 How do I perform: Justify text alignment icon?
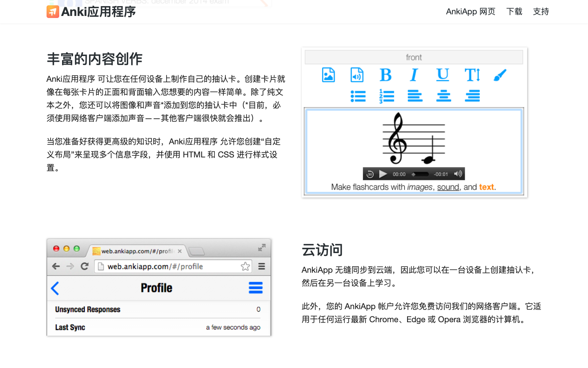pyautogui.click(x=472, y=96)
